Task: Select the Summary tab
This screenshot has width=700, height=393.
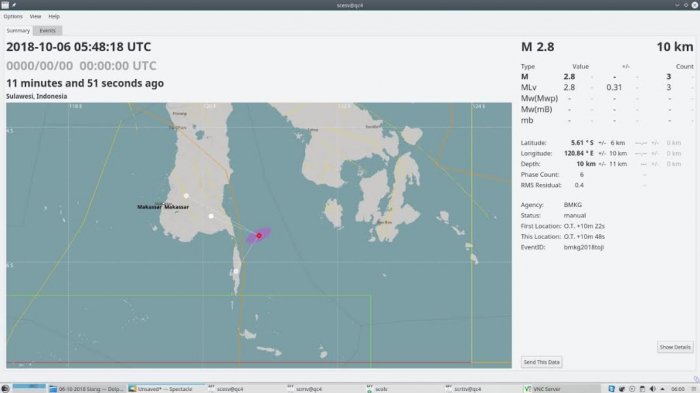Action: [18, 31]
